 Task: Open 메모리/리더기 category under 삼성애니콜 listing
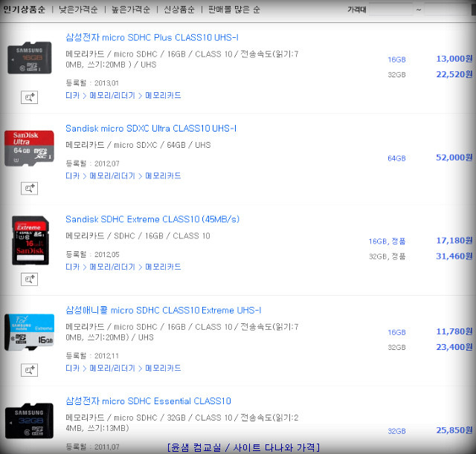click(112, 368)
